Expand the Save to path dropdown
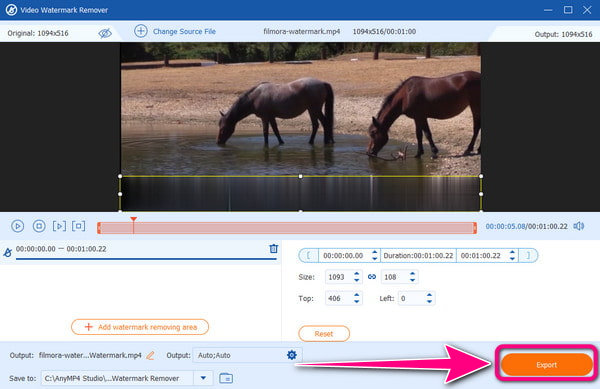The width and height of the screenshot is (600, 389). pyautogui.click(x=203, y=378)
